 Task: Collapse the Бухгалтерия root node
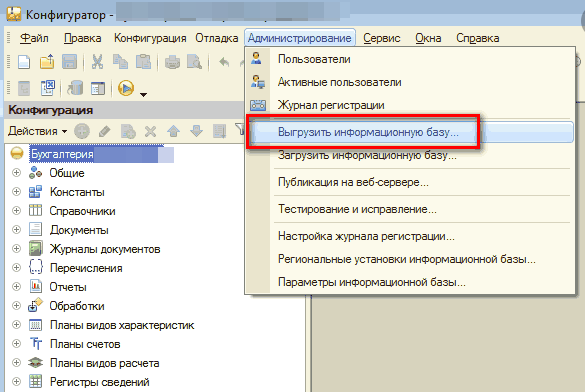click(17, 153)
